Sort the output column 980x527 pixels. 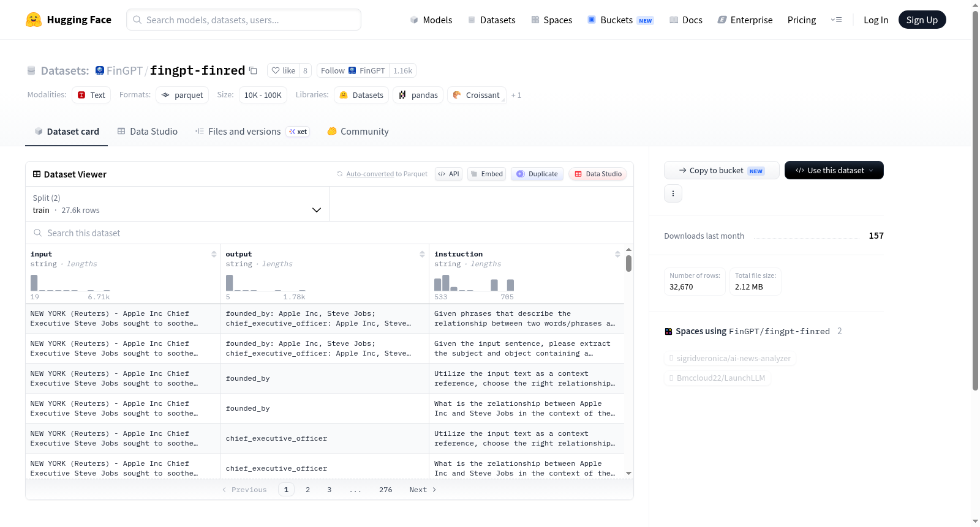click(422, 254)
